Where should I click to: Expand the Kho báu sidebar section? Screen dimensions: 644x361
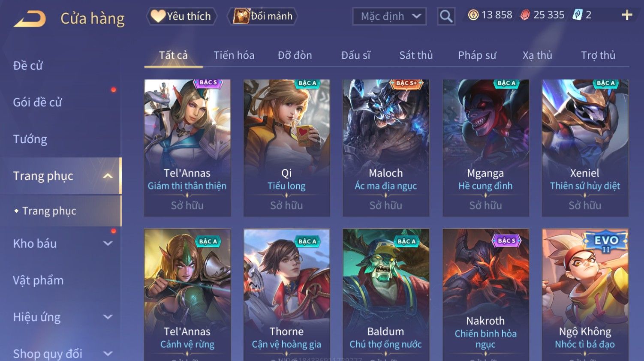click(x=108, y=244)
